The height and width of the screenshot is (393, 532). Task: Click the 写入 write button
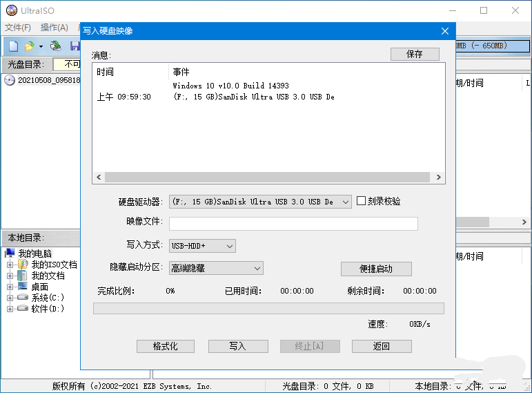(x=237, y=346)
